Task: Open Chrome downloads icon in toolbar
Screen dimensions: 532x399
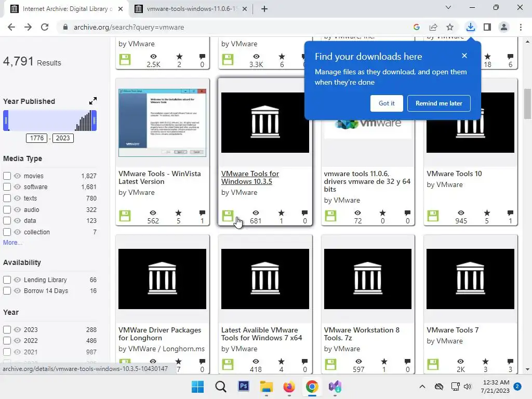Action: click(x=470, y=27)
